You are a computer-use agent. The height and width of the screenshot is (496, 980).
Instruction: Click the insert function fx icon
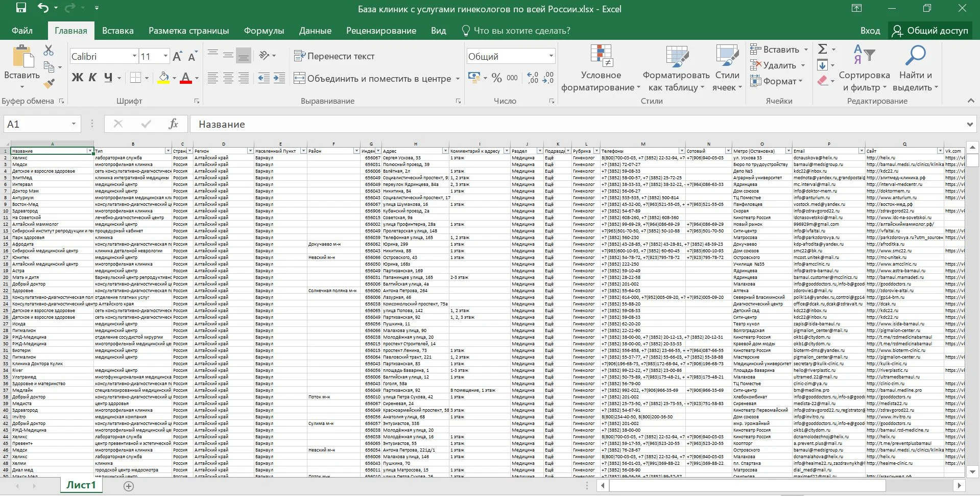coord(174,124)
